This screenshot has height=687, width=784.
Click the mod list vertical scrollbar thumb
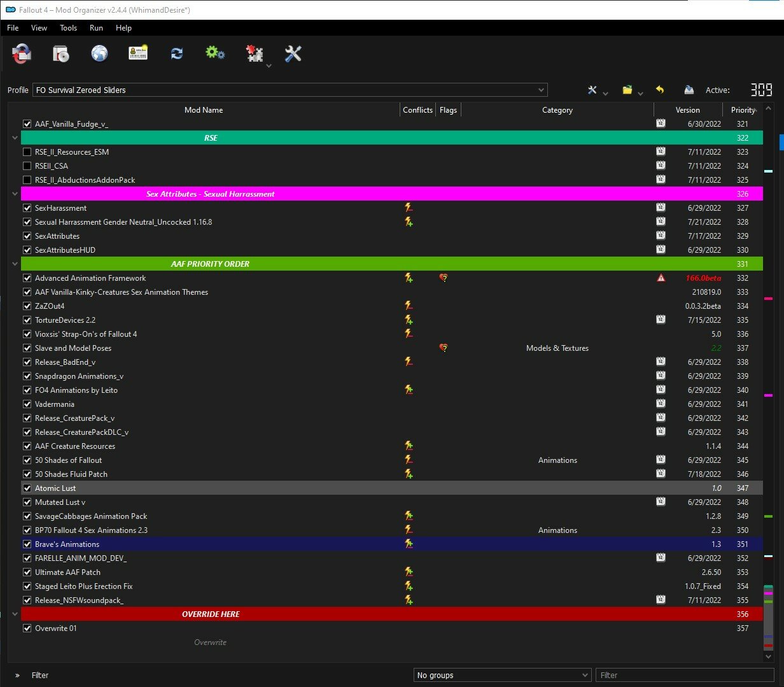pyautogui.click(x=768, y=618)
